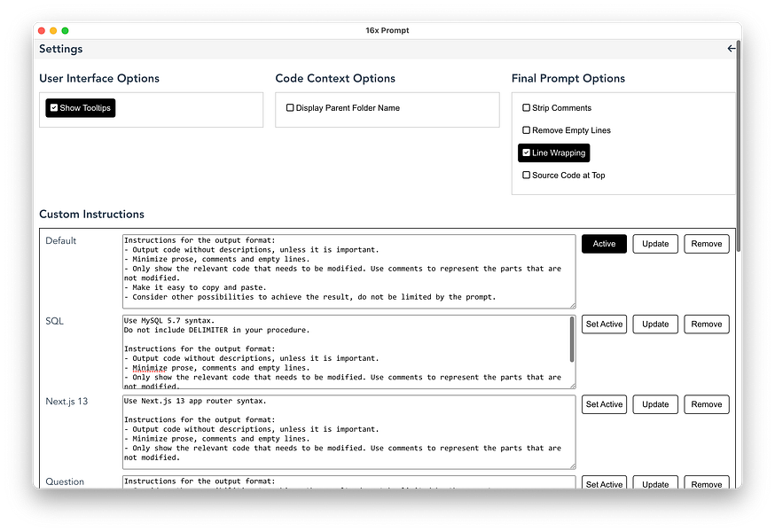The width and height of the screenshot is (775, 532).
Task: Remove the Next.js 13 instruction
Action: [707, 404]
